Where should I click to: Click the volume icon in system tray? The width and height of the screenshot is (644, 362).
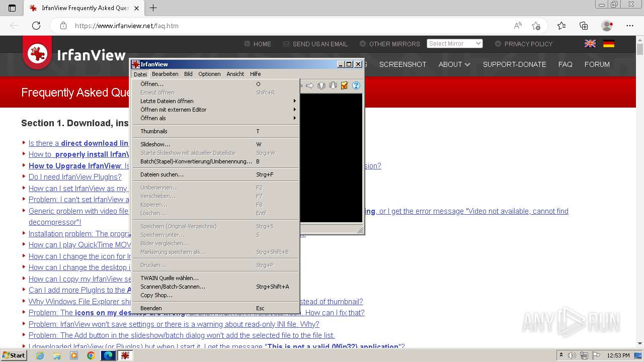point(572,355)
